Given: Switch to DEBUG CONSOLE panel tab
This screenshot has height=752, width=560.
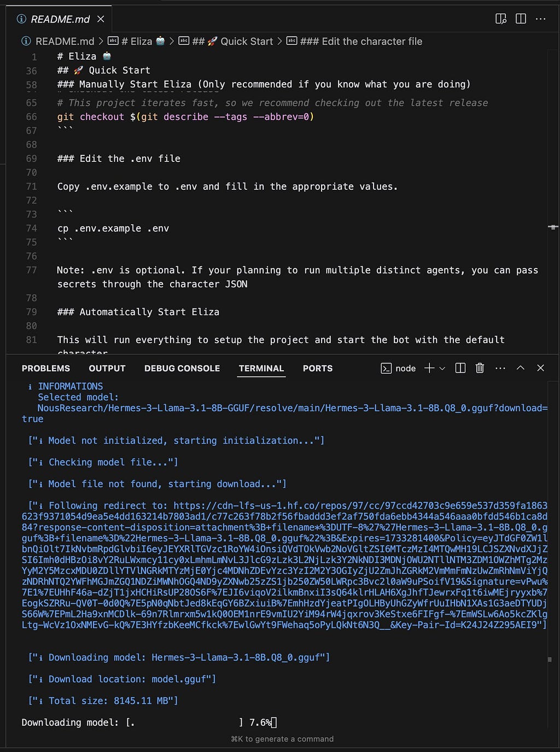Looking at the screenshot, I should [182, 369].
